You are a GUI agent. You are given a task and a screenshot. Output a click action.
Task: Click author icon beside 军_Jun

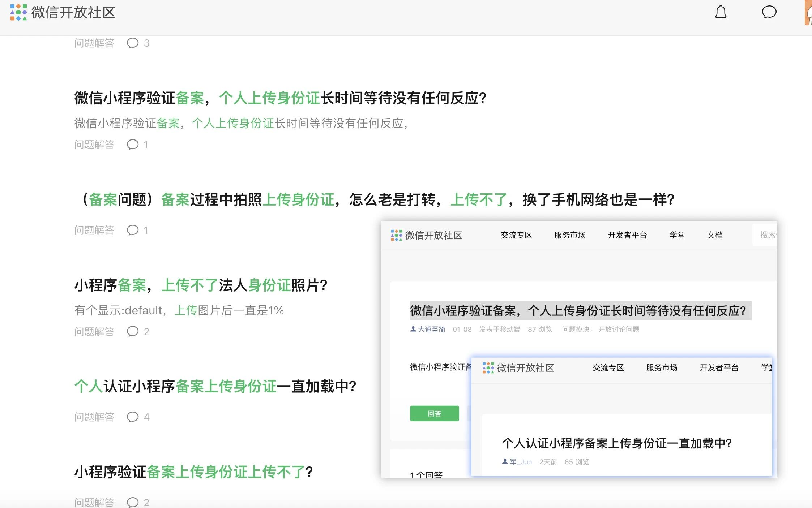point(505,462)
